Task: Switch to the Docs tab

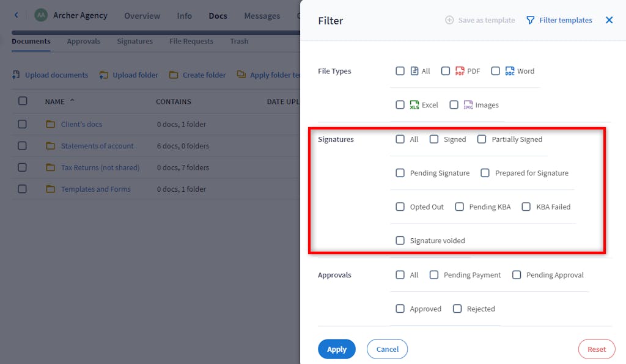Action: click(218, 16)
